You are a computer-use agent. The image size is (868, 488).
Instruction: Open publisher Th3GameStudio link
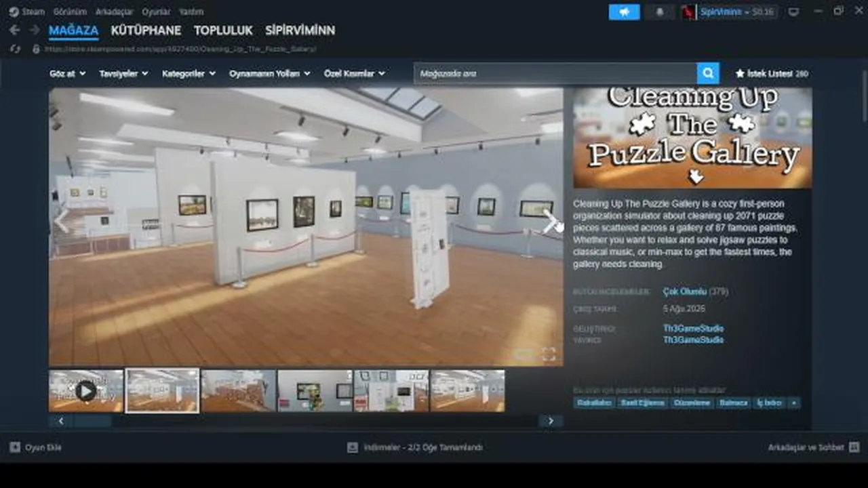693,340
